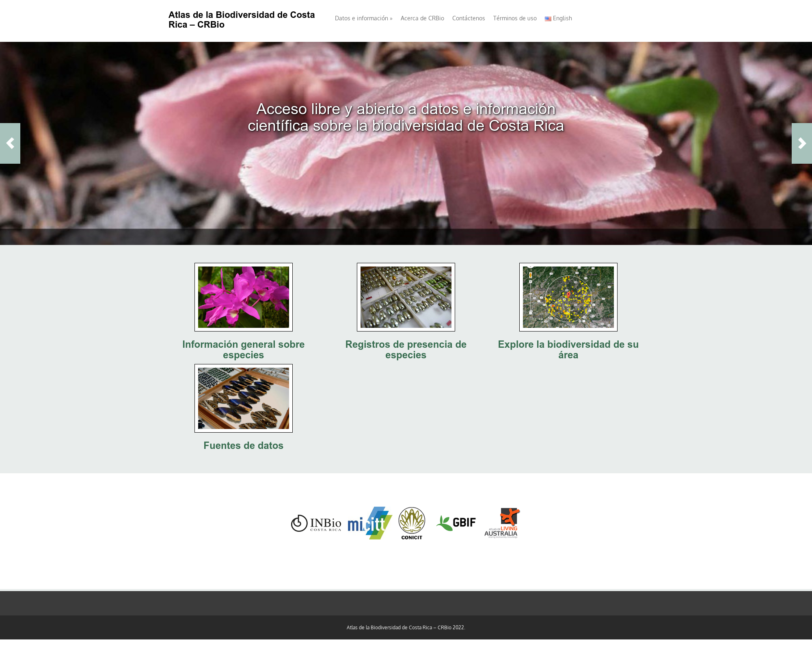
Task: Click the next slide arrow
Action: tap(801, 143)
